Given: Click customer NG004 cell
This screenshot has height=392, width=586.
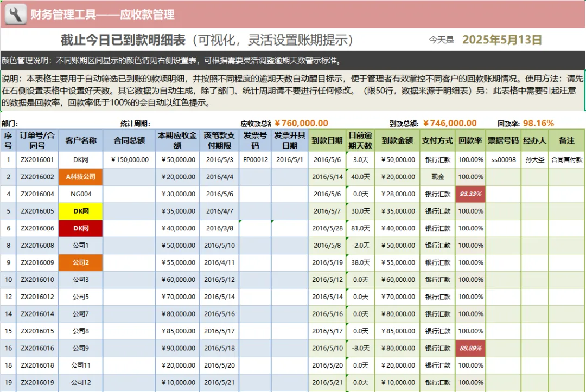Looking at the screenshot, I should [81, 194].
